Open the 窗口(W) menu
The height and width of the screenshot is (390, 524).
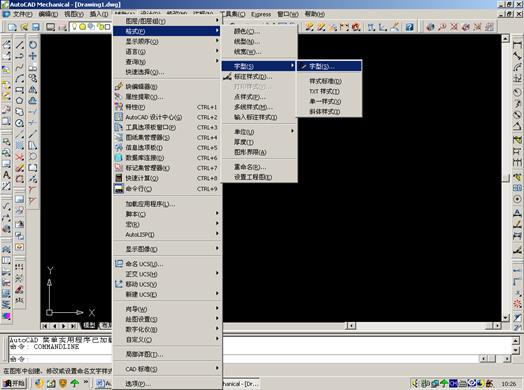(287, 14)
